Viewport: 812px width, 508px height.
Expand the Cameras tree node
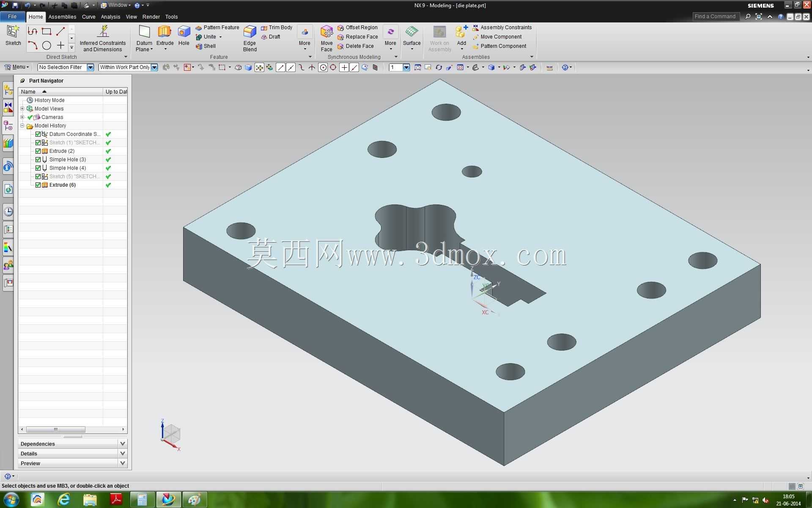[22, 117]
